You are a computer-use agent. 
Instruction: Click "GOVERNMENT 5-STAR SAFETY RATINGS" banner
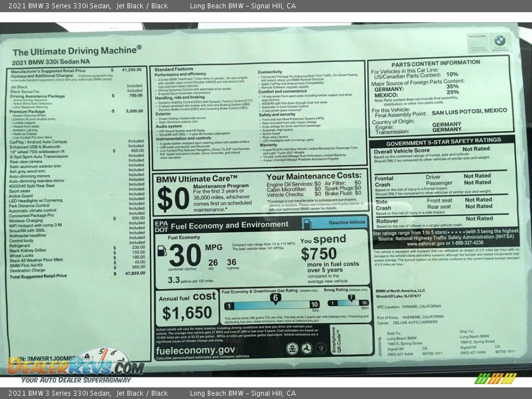click(443, 141)
